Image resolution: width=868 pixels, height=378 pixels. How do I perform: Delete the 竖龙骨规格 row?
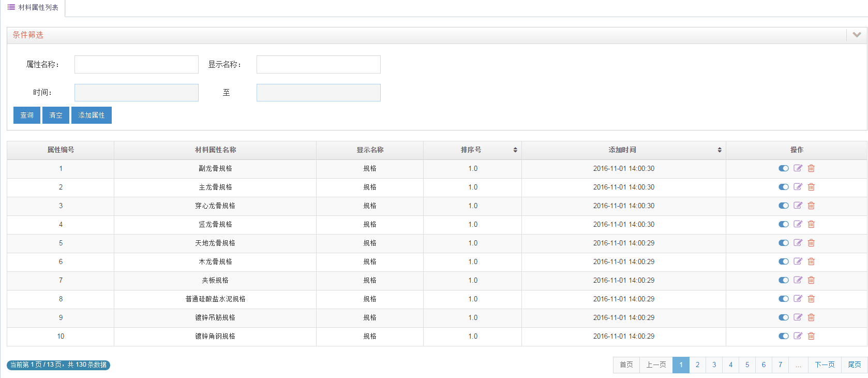tap(811, 224)
